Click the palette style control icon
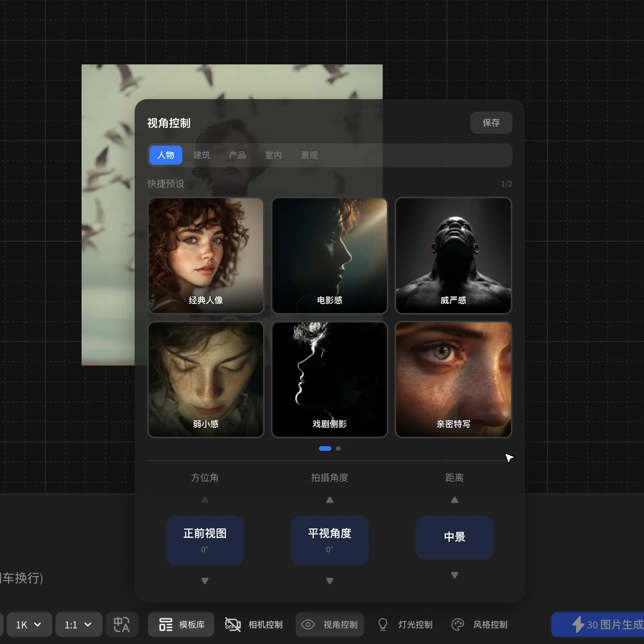 [457, 624]
